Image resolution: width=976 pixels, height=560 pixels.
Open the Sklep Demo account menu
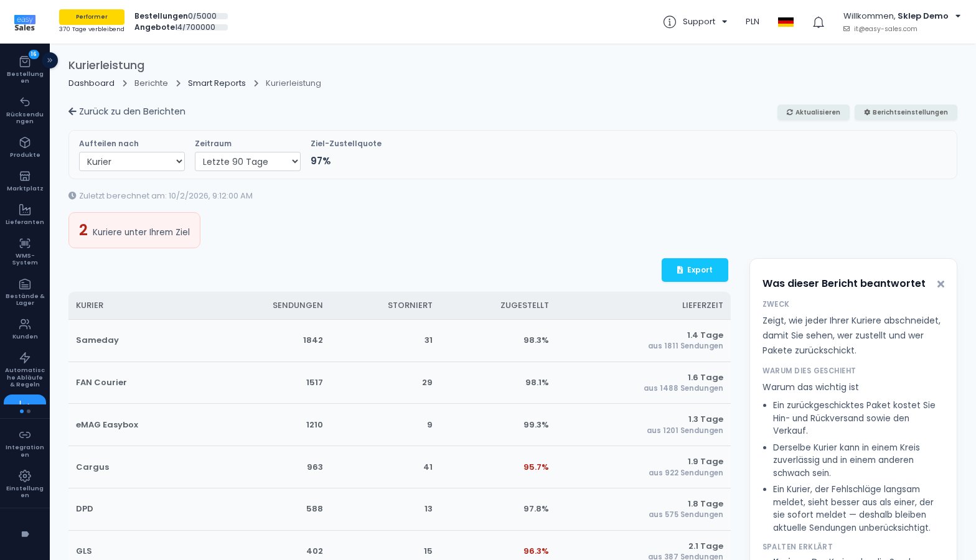click(902, 16)
